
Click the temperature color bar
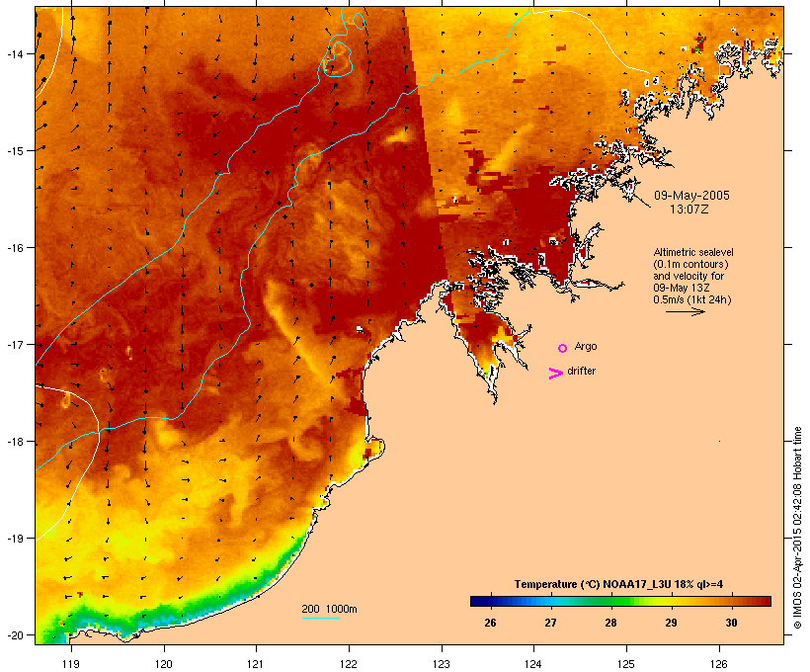pyautogui.click(x=620, y=601)
